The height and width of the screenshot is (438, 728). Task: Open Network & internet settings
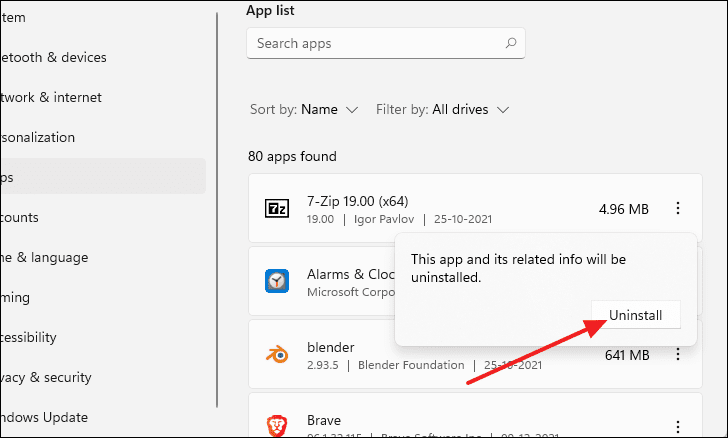(x=51, y=97)
